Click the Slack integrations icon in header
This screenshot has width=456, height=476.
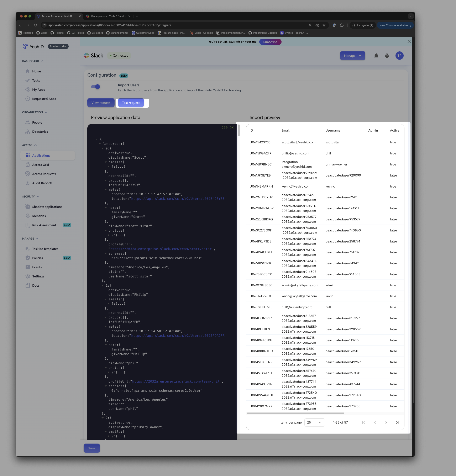click(x=387, y=56)
